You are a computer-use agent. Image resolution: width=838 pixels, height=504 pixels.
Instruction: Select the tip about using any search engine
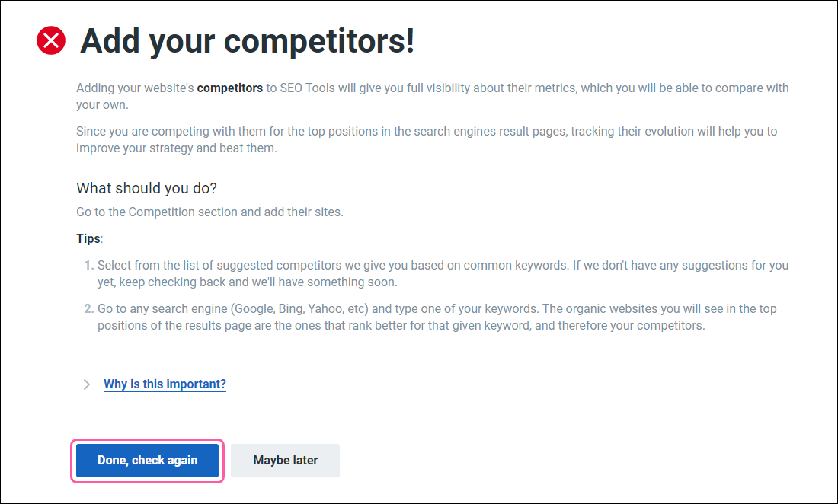[437, 317]
